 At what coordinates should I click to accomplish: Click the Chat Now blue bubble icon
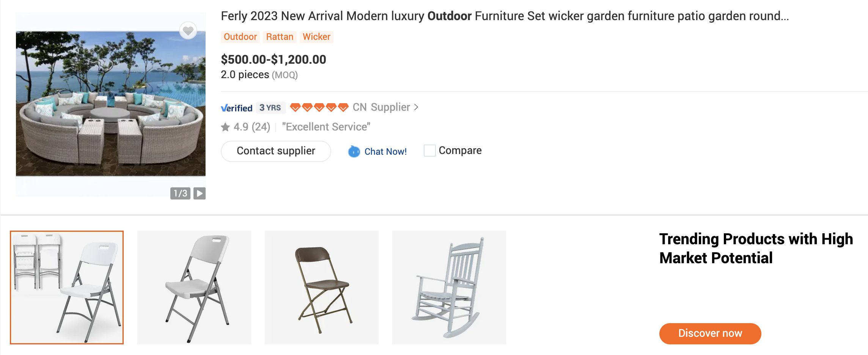tap(354, 151)
